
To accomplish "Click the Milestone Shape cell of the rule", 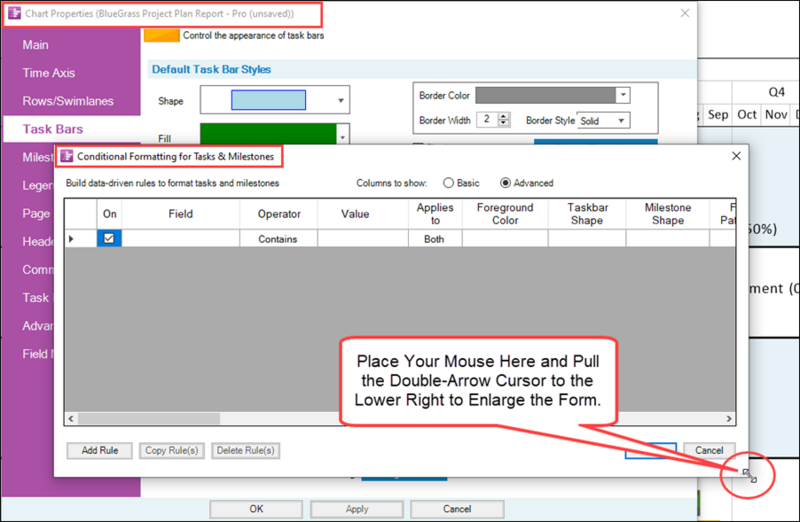I will pos(667,239).
